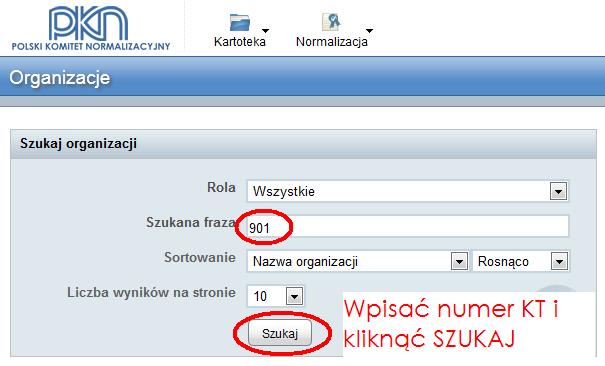Click the Normalizacja certificate icon
Image resolution: width=605 pixels, height=366 pixels.
point(331,22)
